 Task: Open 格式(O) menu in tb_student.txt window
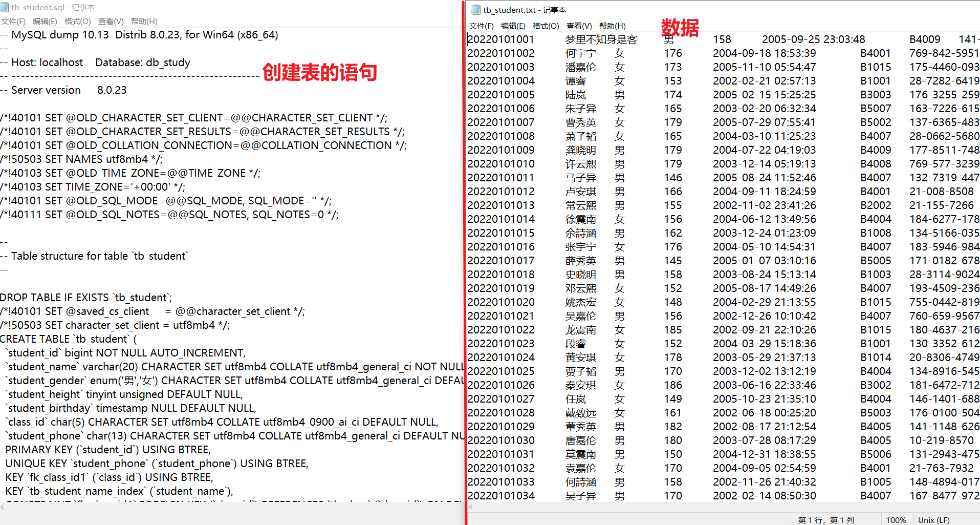click(546, 26)
